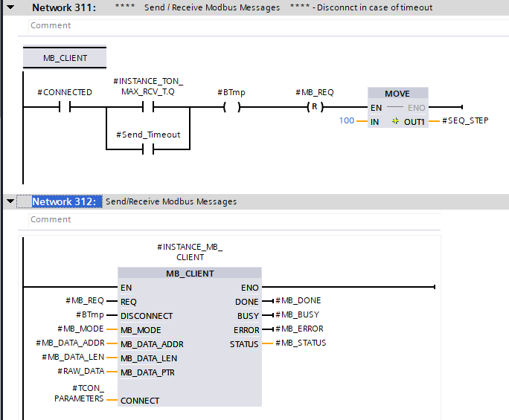Select the #CONNECTED normally open contact
The height and width of the screenshot is (420, 509).
[x=65, y=107]
